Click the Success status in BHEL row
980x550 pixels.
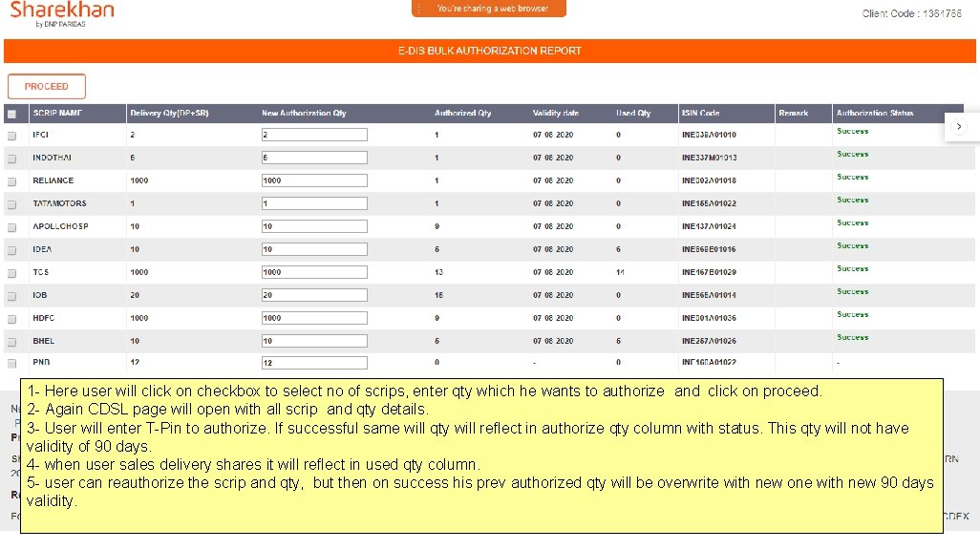pos(853,337)
